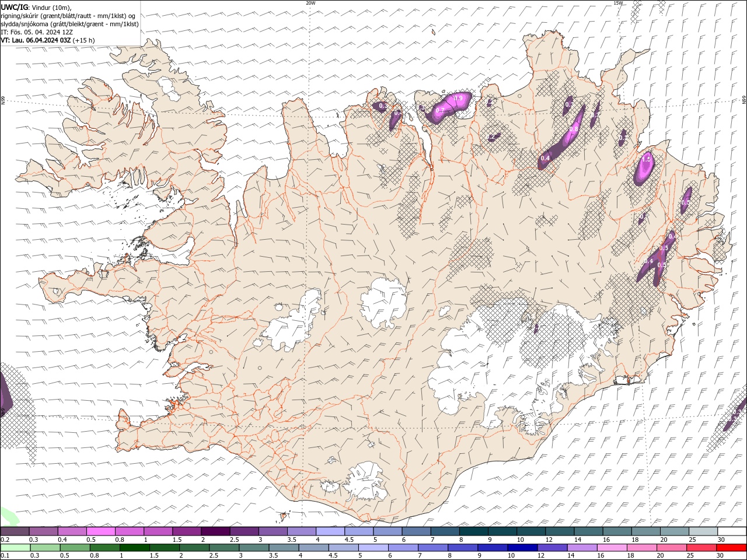747x560 pixels.
Task: Click the light pink 16 rain scale swatch
Action: pyautogui.click(x=612, y=548)
